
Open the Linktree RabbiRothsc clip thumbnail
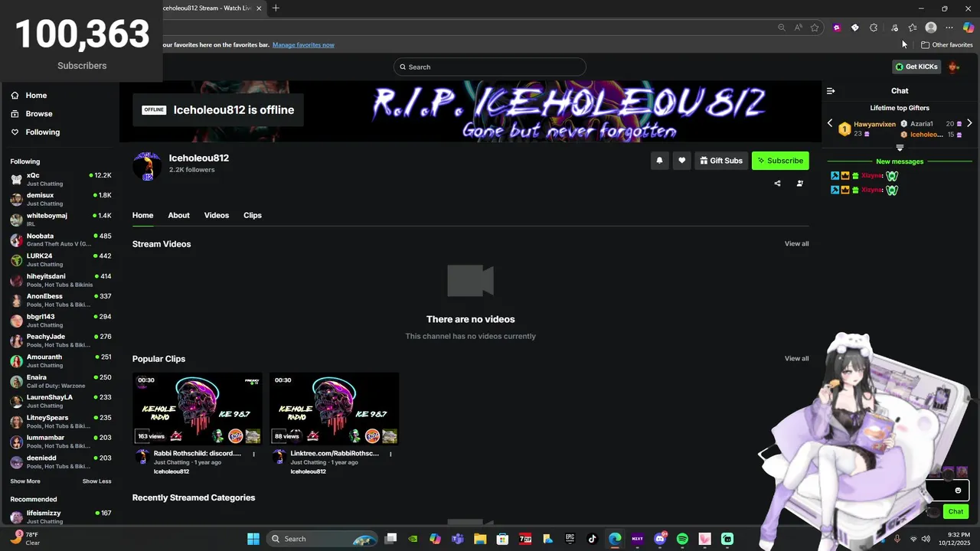(334, 409)
